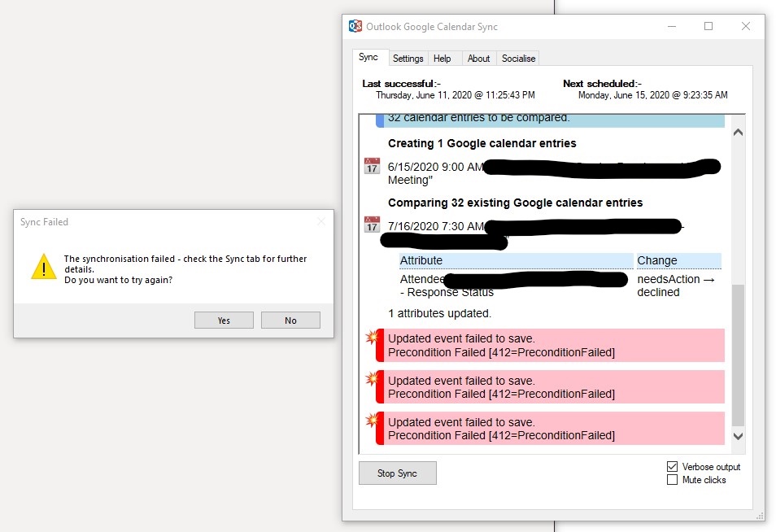This screenshot has width=776, height=532.
Task: Click the Outlook Google Calendar Sync app icon
Action: 355,26
